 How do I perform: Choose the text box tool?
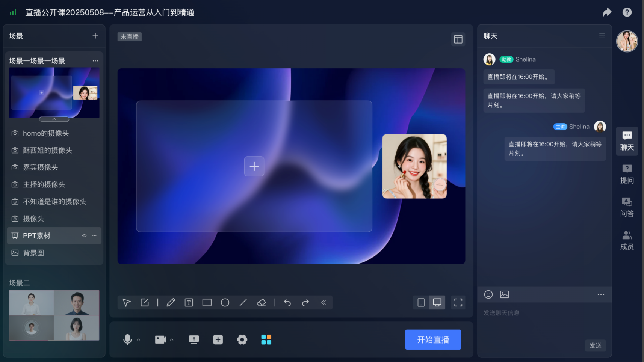pos(189,303)
